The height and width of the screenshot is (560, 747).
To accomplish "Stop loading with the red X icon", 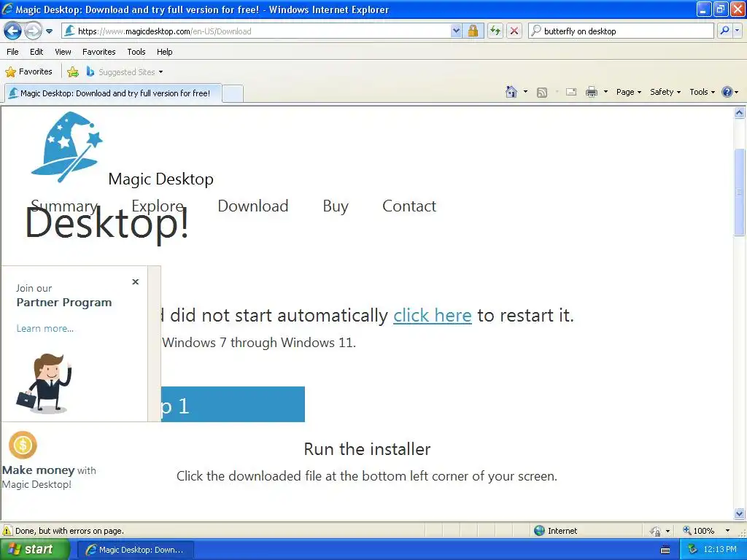I will pyautogui.click(x=514, y=31).
